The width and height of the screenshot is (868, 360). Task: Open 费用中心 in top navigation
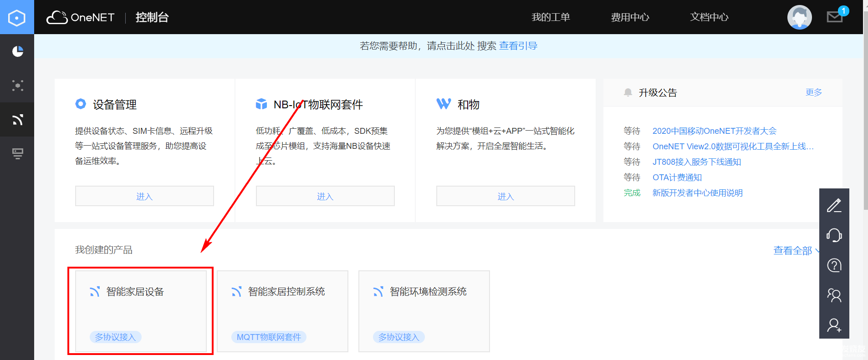(630, 17)
